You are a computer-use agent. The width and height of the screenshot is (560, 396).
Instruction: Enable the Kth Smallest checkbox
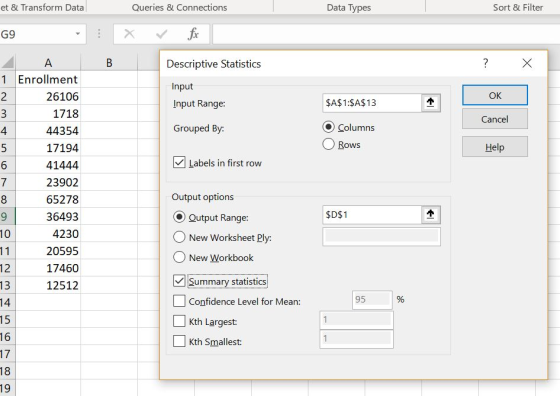(x=179, y=341)
